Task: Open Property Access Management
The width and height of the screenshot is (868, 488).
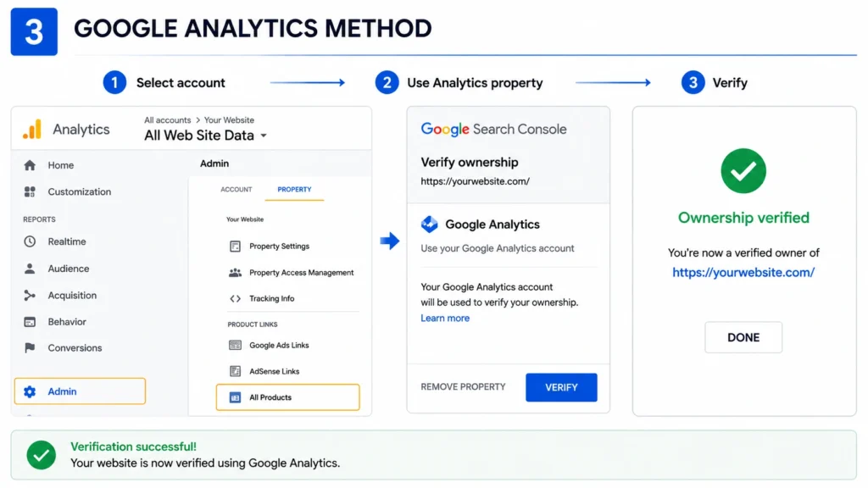Action: (x=301, y=272)
